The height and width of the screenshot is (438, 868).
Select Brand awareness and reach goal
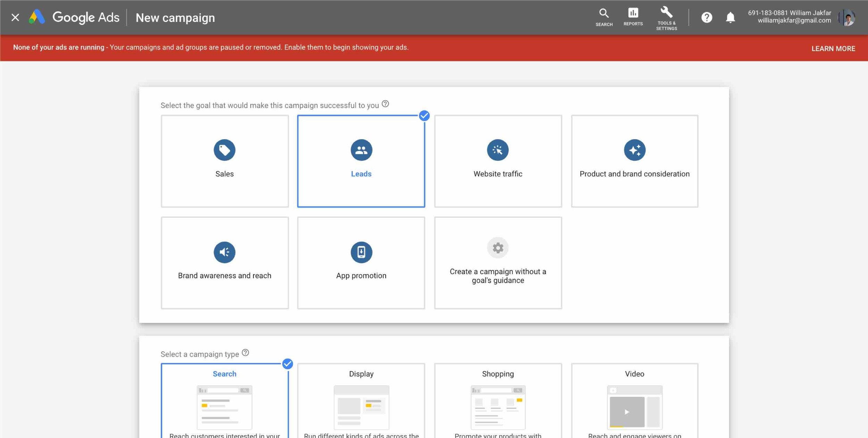pos(225,263)
